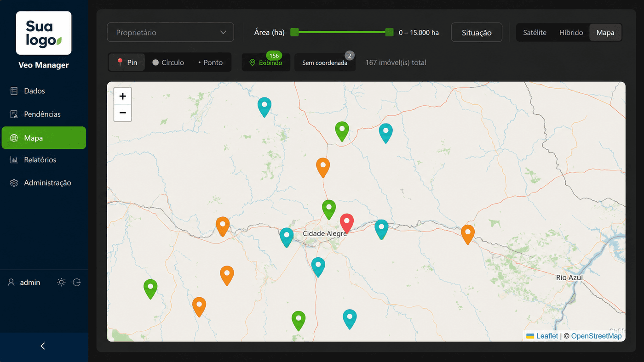Open the Leaflet attribution link
The height and width of the screenshot is (362, 644).
point(547,336)
